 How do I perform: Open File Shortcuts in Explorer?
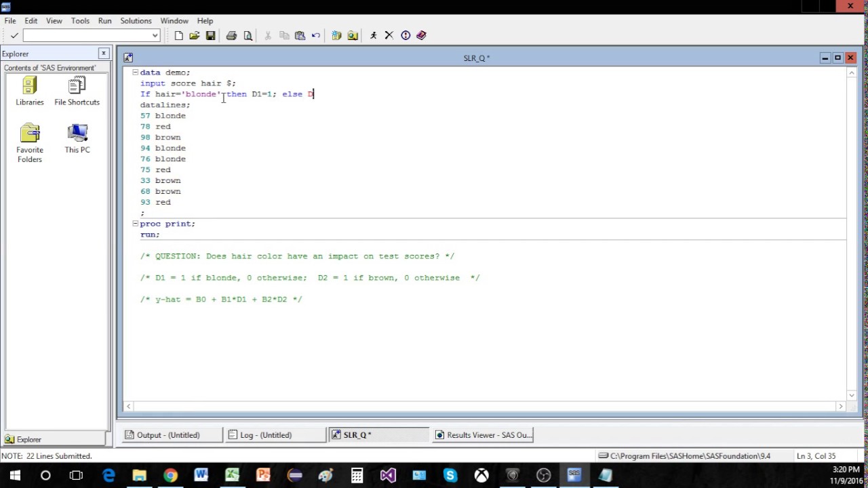click(77, 91)
